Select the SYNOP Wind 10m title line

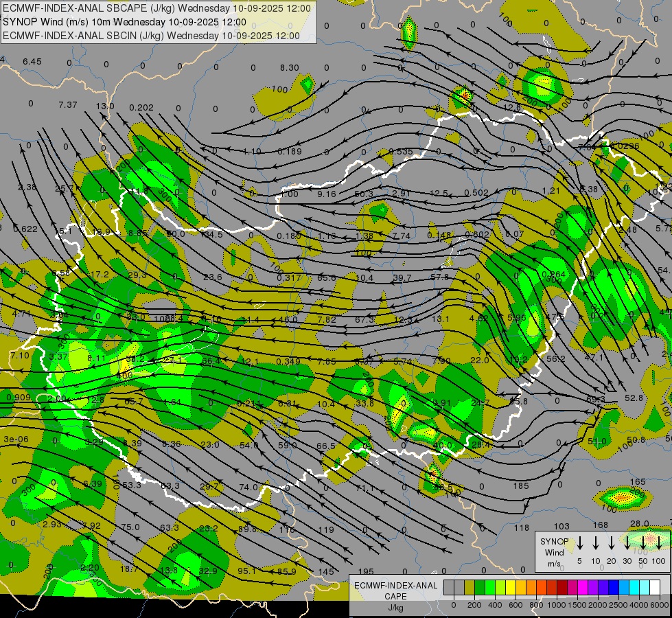point(125,22)
